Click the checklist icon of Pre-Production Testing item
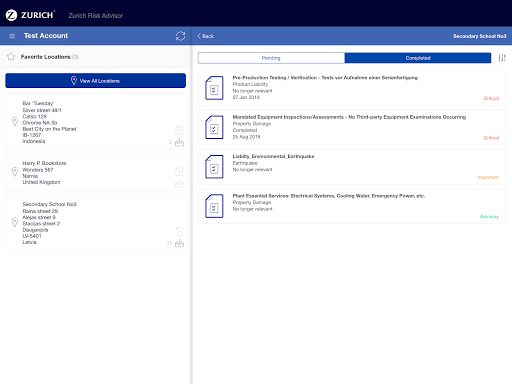Viewport: 512px width, 384px height. [214, 88]
